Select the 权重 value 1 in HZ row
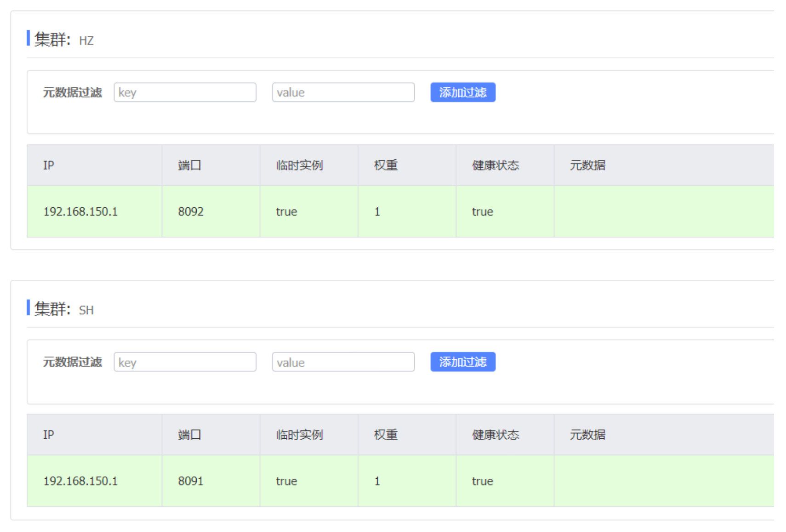786x532 pixels. (x=377, y=212)
